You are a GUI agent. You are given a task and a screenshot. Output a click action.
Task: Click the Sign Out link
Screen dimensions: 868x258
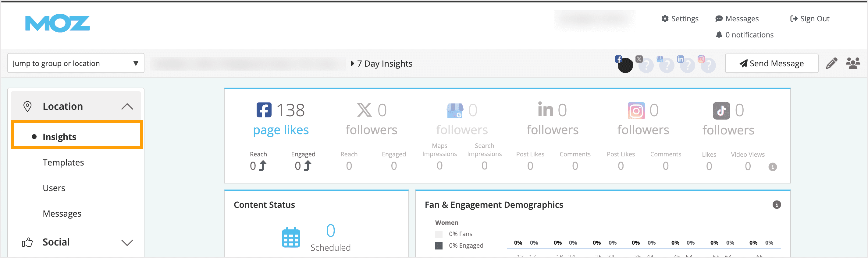[810, 19]
